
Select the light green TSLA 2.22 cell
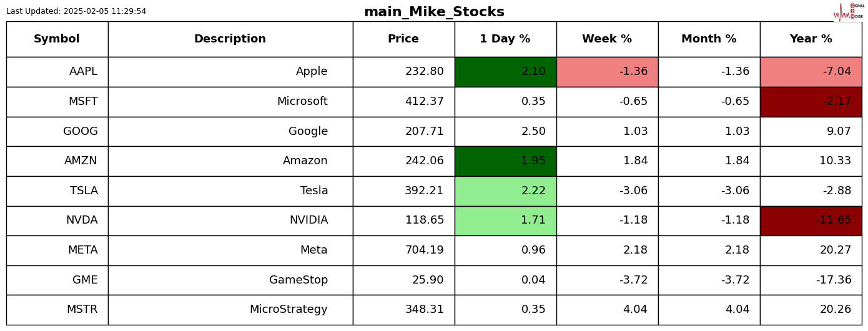point(505,191)
